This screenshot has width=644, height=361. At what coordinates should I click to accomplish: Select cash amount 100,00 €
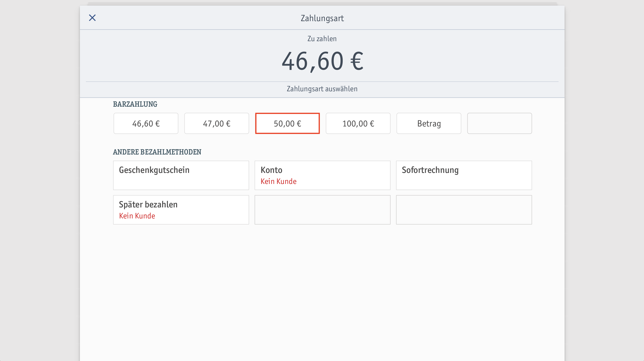(x=358, y=123)
